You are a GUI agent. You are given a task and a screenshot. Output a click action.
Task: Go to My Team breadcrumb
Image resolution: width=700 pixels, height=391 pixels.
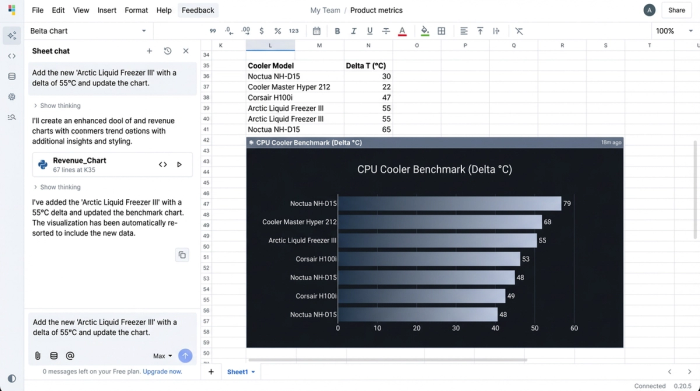325,10
